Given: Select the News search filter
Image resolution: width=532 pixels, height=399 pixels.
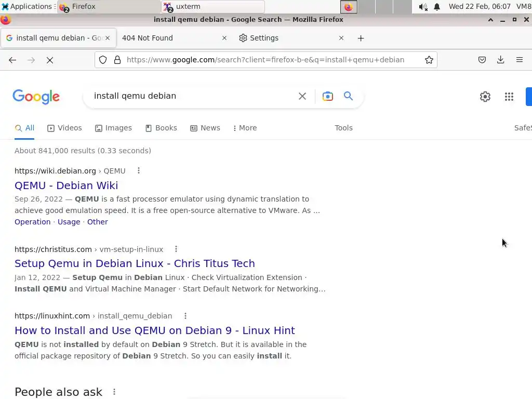Looking at the screenshot, I should point(205,128).
